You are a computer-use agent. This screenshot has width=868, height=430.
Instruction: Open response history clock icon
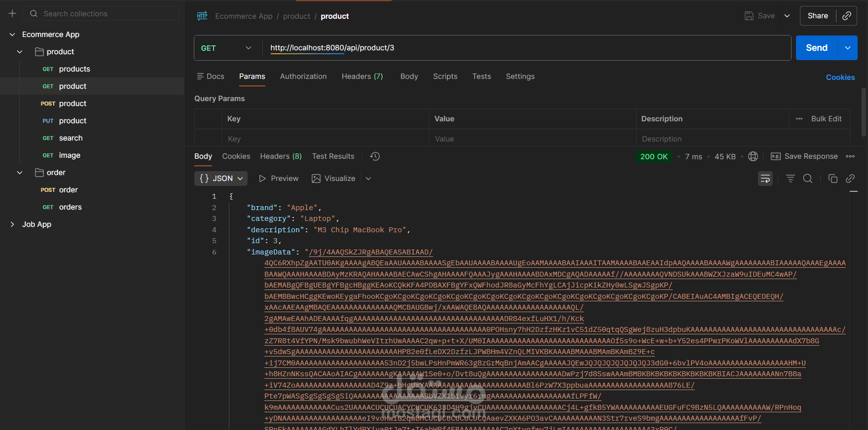tap(375, 156)
